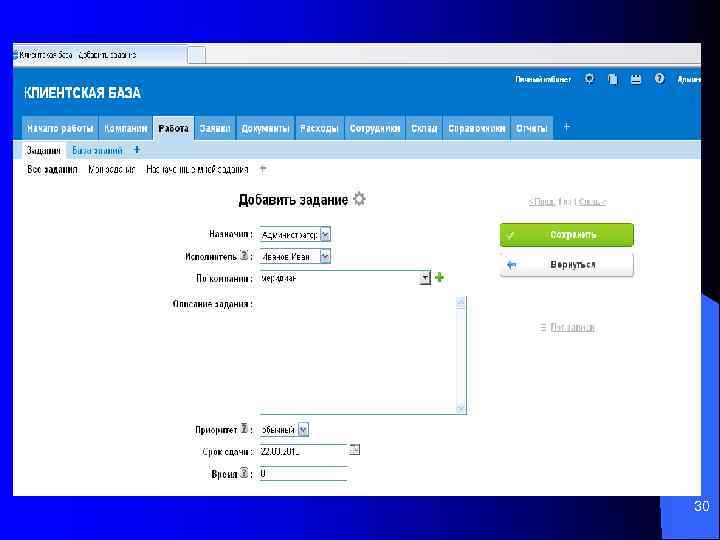Click gear icon beside Добавить задание title
The height and width of the screenshot is (540, 720).
pyautogui.click(x=359, y=199)
